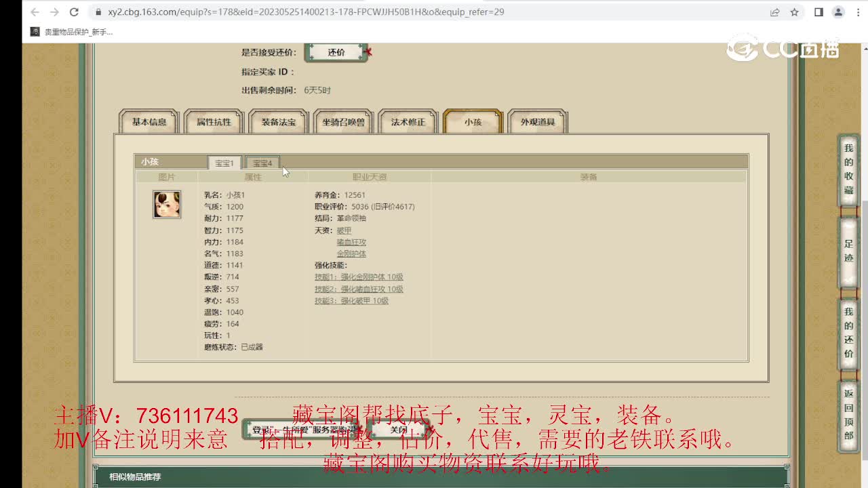Bookmark this page with star icon
This screenshot has width=868, height=488.
tap(795, 12)
